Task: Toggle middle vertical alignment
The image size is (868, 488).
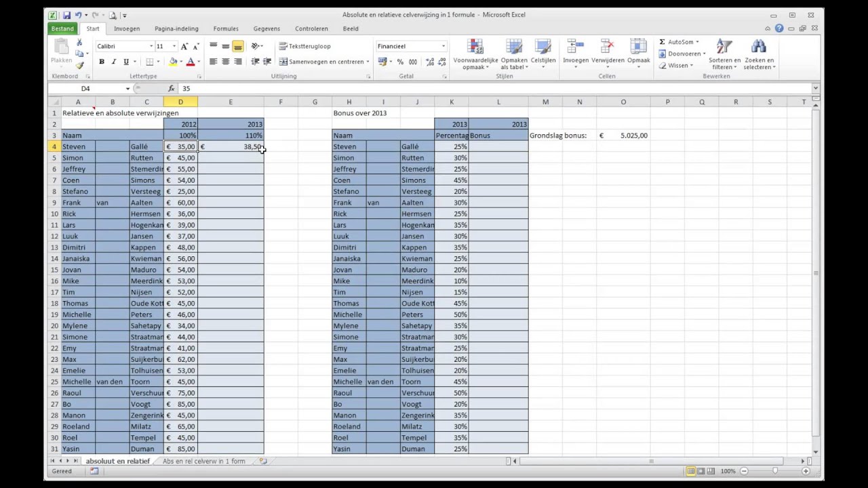Action: pos(225,46)
